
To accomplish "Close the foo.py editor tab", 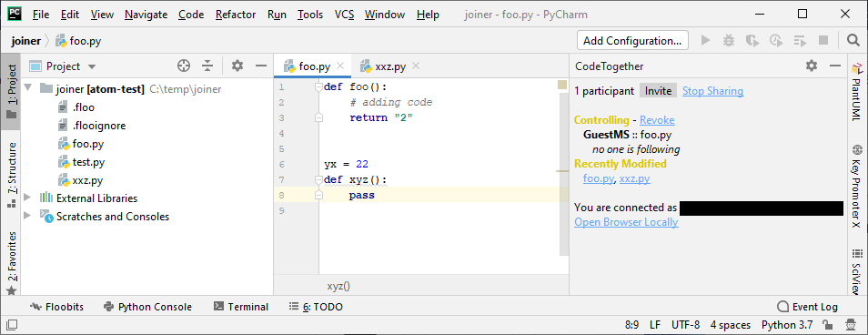I will [340, 66].
